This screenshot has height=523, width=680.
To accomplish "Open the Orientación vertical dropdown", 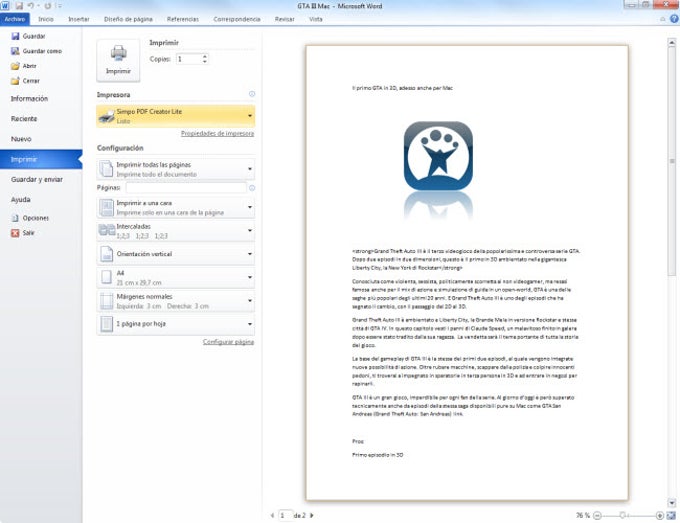I will 176,254.
